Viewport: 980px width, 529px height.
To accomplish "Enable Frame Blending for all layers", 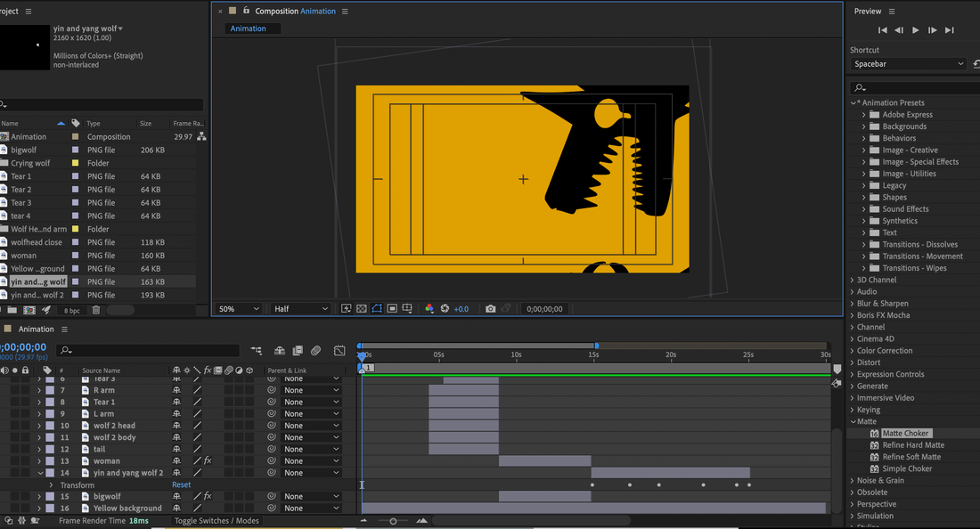I will pos(298,351).
